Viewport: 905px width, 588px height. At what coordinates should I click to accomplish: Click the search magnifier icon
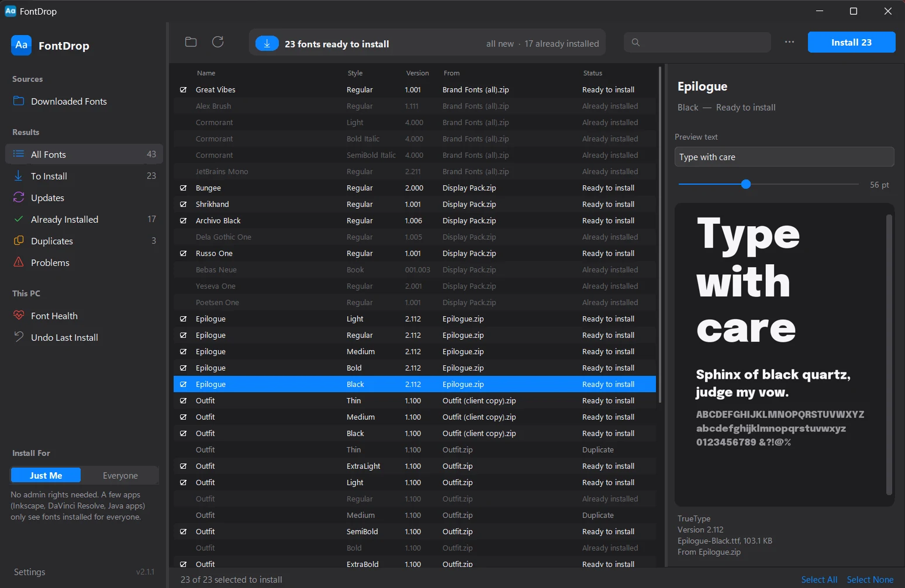click(636, 42)
